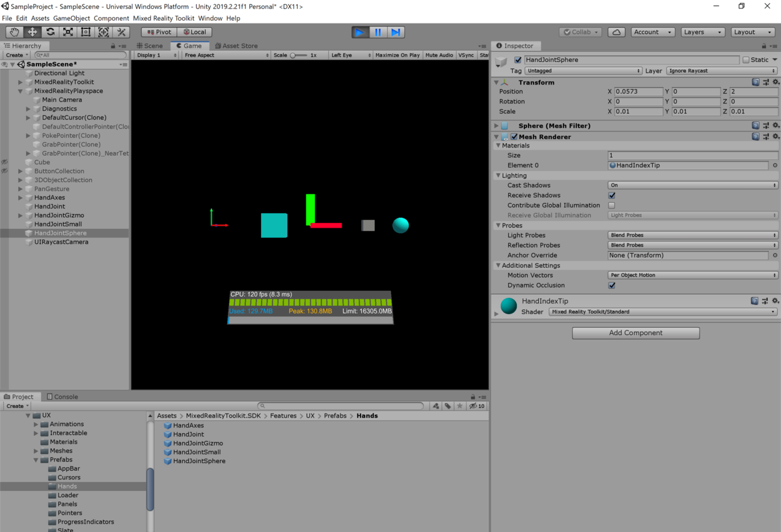Expand the Sphere (Mesh Filter) component
The height and width of the screenshot is (532, 781).
tap(497, 126)
